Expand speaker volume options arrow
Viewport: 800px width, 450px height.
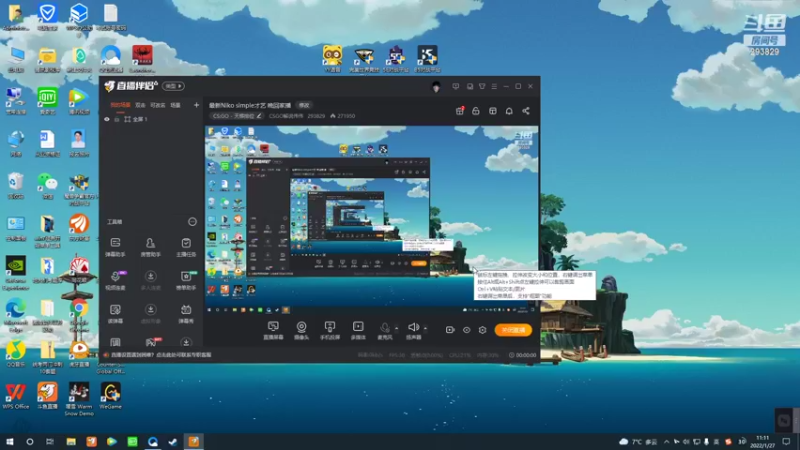[426, 329]
